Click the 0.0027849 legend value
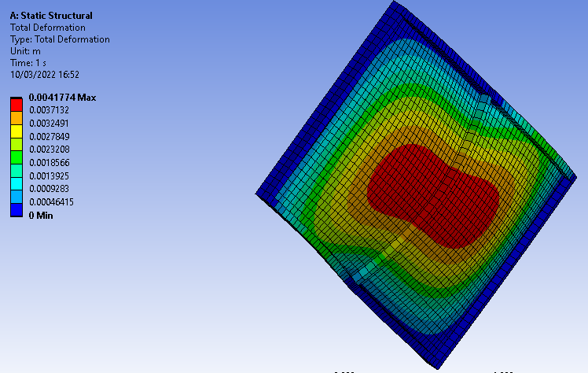 (x=50, y=137)
